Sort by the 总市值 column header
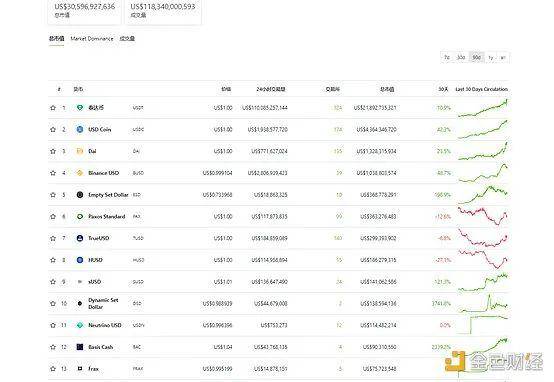 387,89
